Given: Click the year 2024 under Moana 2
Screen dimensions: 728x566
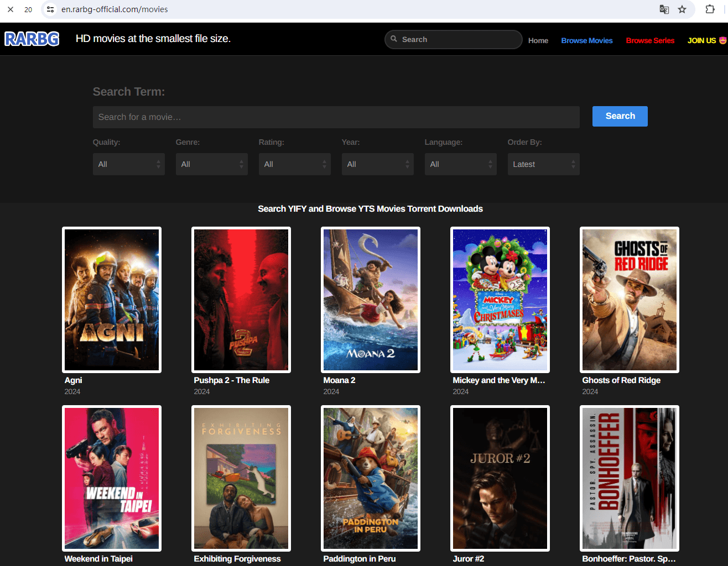Looking at the screenshot, I should point(331,391).
